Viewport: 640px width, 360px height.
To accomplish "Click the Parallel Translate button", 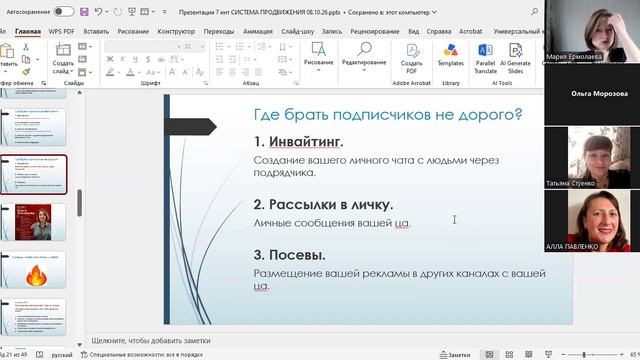I will pos(485,59).
